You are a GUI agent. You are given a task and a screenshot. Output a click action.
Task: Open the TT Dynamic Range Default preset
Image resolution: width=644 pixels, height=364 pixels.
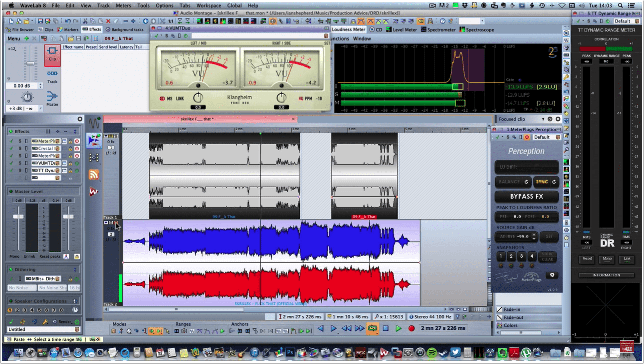click(x=623, y=21)
